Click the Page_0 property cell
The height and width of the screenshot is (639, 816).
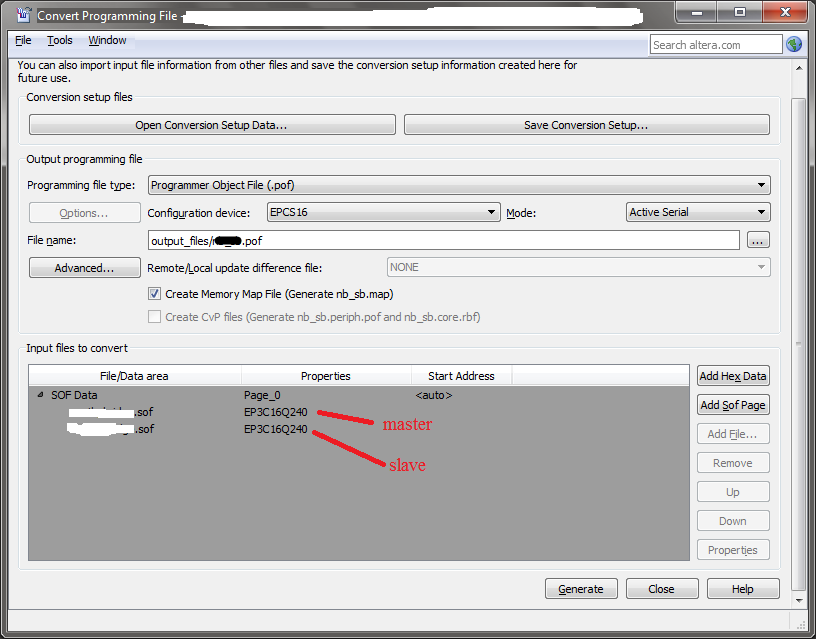point(262,395)
